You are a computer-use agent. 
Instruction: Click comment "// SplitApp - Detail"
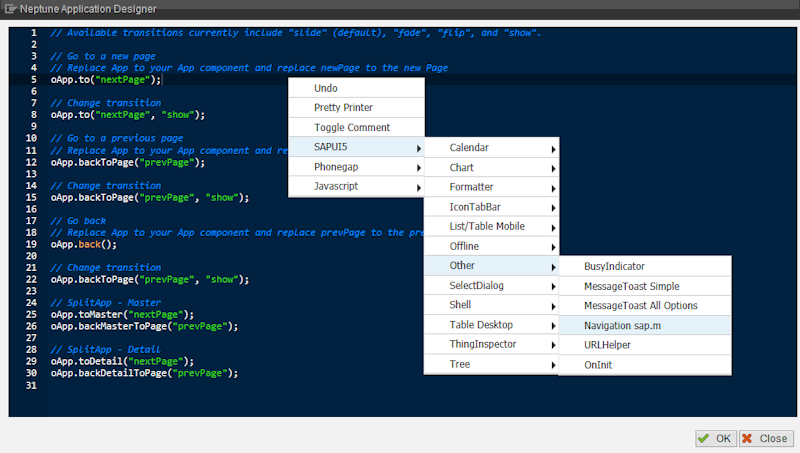click(106, 349)
